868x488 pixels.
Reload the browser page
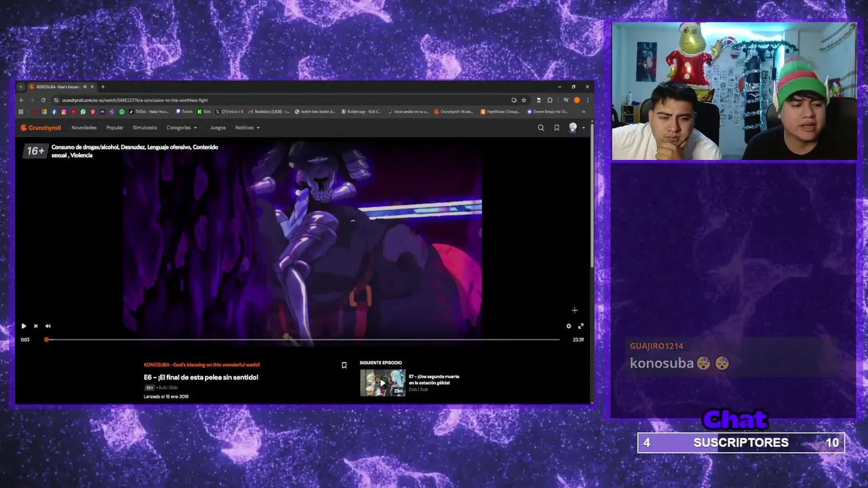click(x=43, y=100)
